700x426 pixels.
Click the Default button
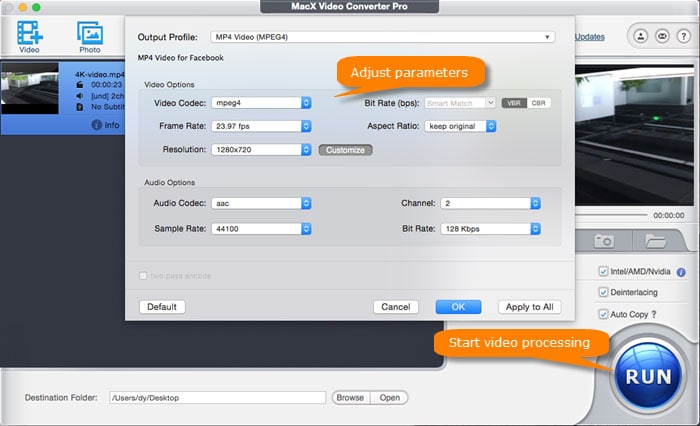162,307
